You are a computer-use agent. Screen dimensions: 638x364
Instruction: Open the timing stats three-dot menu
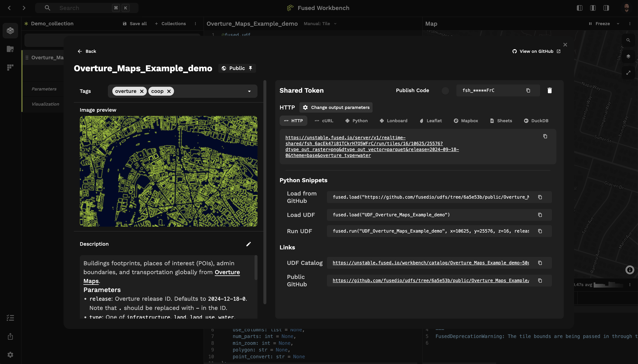coord(630,285)
